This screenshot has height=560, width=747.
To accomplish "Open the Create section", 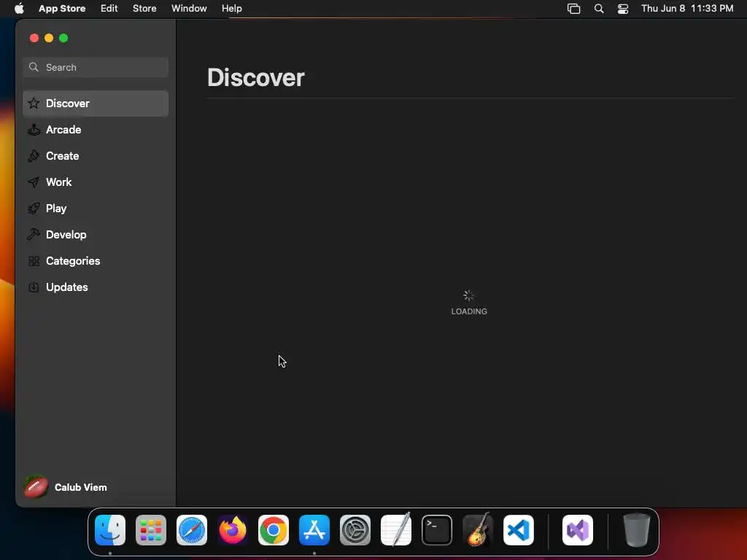I will click(x=96, y=156).
